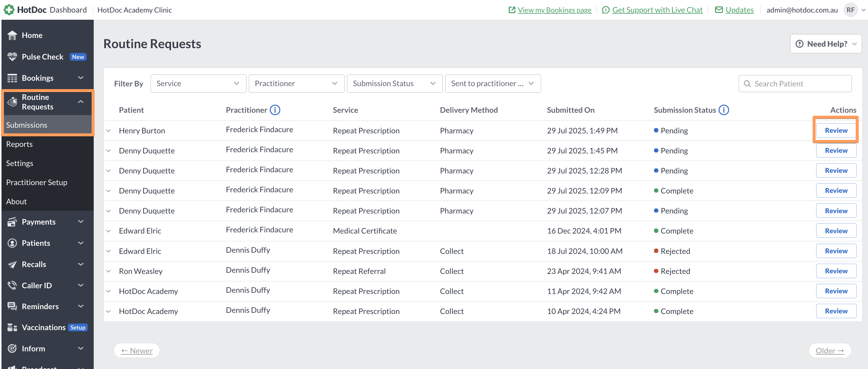The width and height of the screenshot is (868, 369).
Task: Click the Payments card icon
Action: pyautogui.click(x=12, y=222)
